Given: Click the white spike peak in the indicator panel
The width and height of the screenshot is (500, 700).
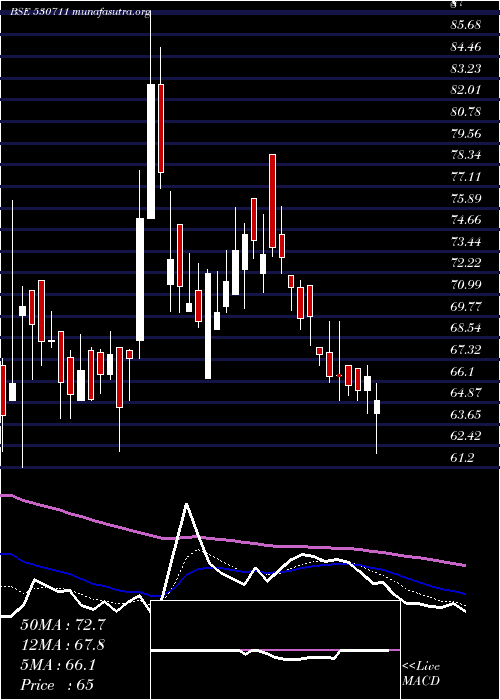Looking at the screenshot, I should (x=186, y=504).
